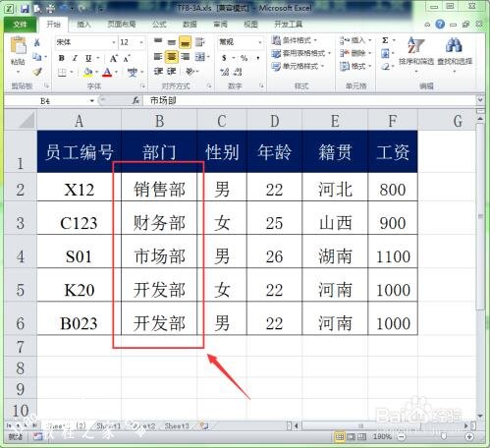The width and height of the screenshot is (490, 448).
Task: Click the Paste clipboard icon
Action: 18,46
